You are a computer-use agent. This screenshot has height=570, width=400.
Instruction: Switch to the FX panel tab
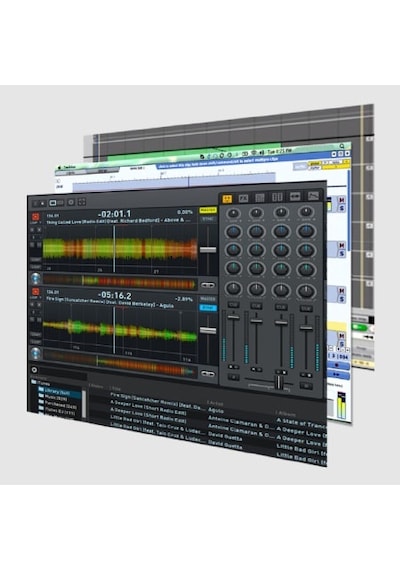[243, 198]
